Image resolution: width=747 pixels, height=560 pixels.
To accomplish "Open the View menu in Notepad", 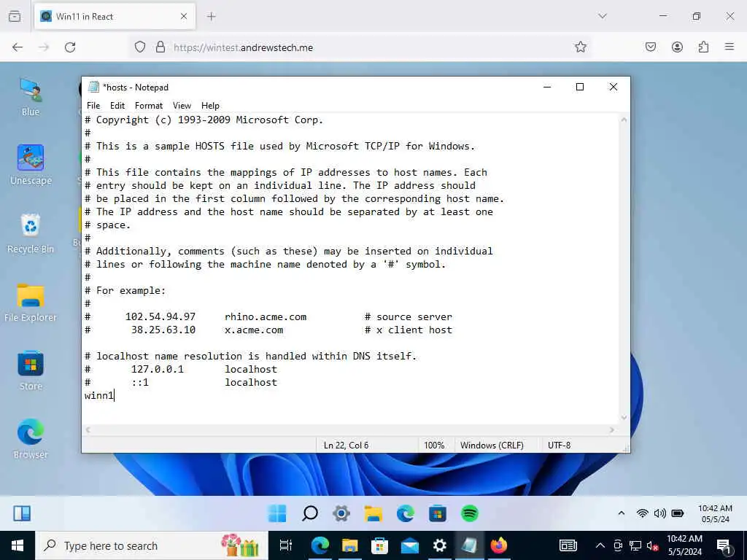I will [x=182, y=106].
